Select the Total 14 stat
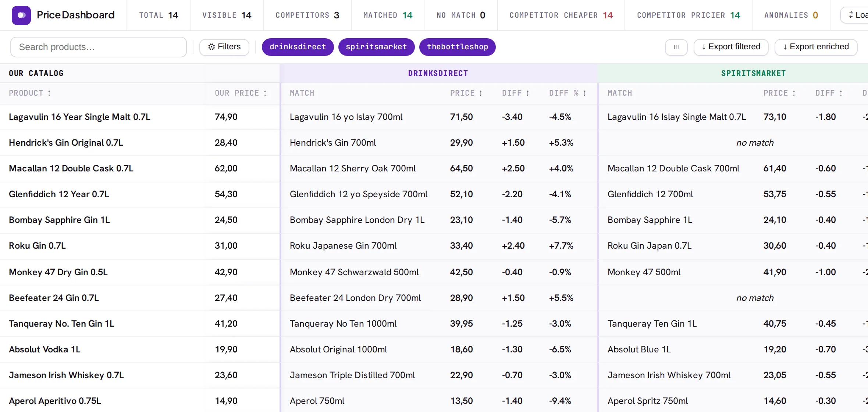The image size is (868, 412). pos(159,15)
